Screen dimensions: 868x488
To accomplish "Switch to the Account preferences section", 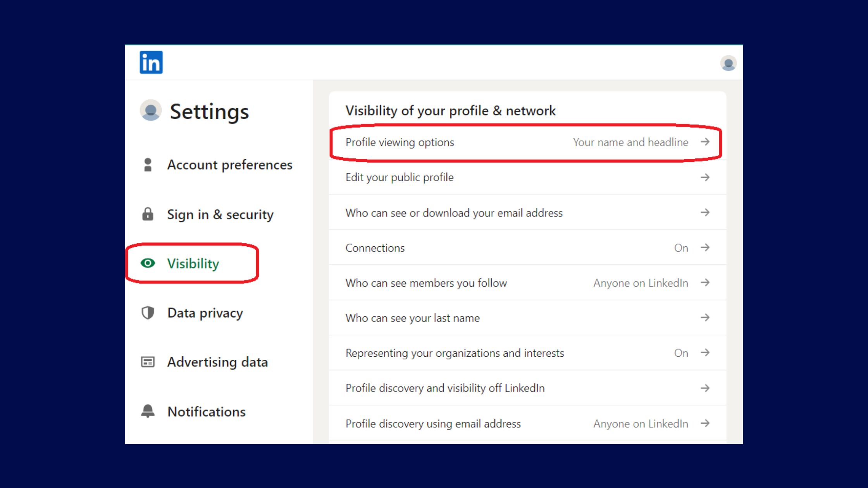I will pos(230,165).
